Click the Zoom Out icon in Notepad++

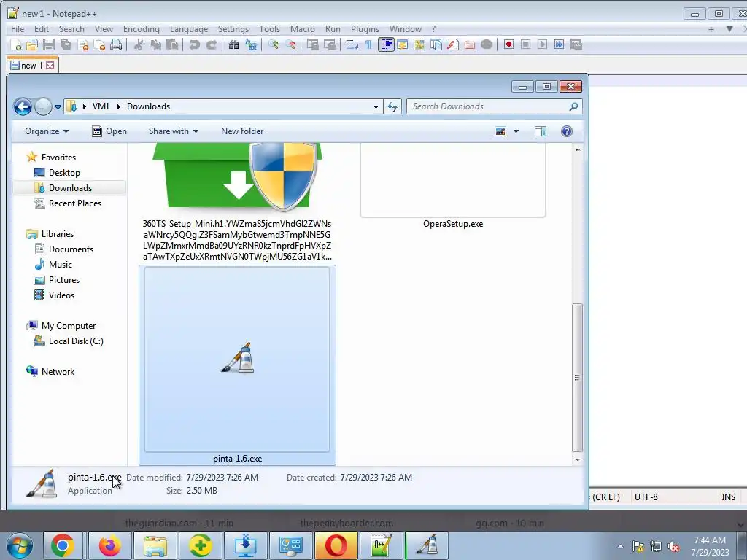click(290, 44)
